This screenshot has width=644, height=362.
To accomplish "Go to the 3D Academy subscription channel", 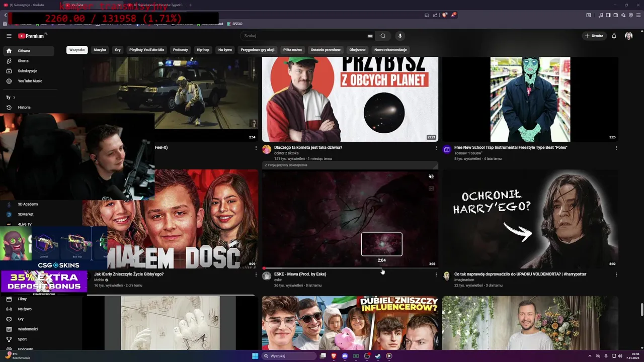I will [x=28, y=204].
